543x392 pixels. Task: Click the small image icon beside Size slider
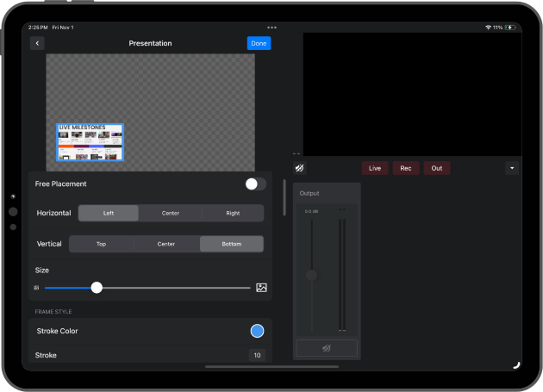tap(36, 288)
